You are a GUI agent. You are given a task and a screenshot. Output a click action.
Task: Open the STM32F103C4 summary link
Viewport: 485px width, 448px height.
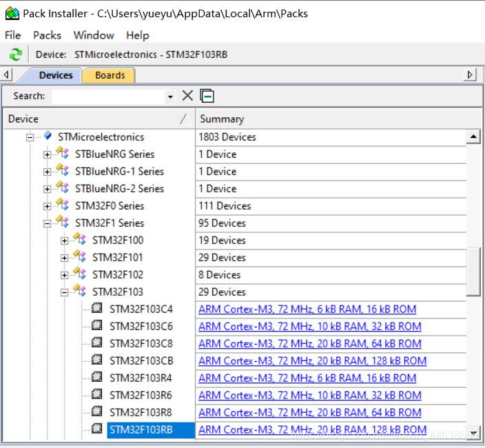(x=307, y=309)
